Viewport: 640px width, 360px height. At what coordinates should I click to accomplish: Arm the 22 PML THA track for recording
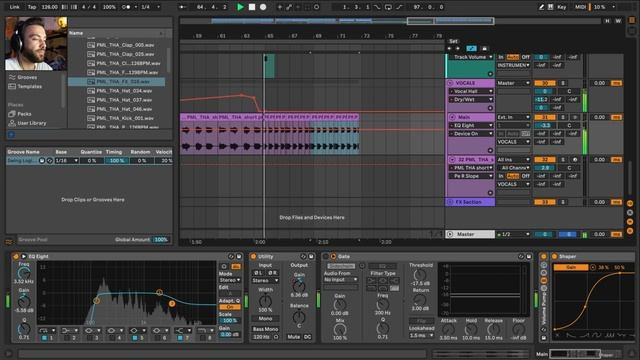tap(575, 160)
